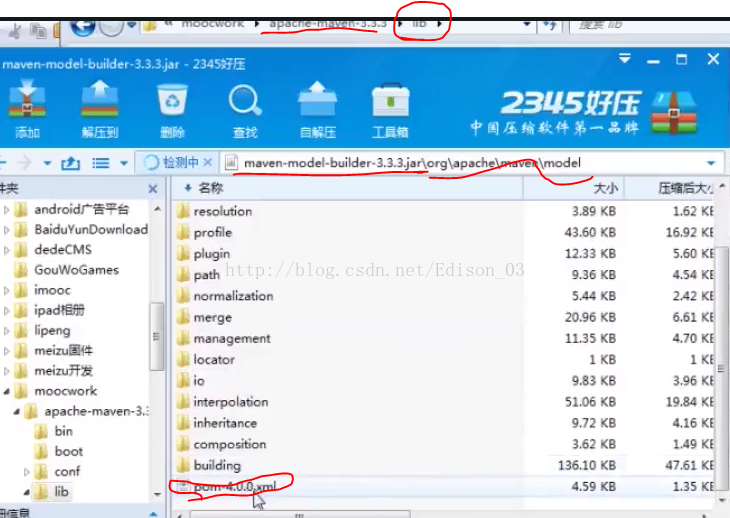This screenshot has height=518, width=730.
Task: Expand the BaiduYunDownload tree node
Action: pyautogui.click(x=6, y=230)
